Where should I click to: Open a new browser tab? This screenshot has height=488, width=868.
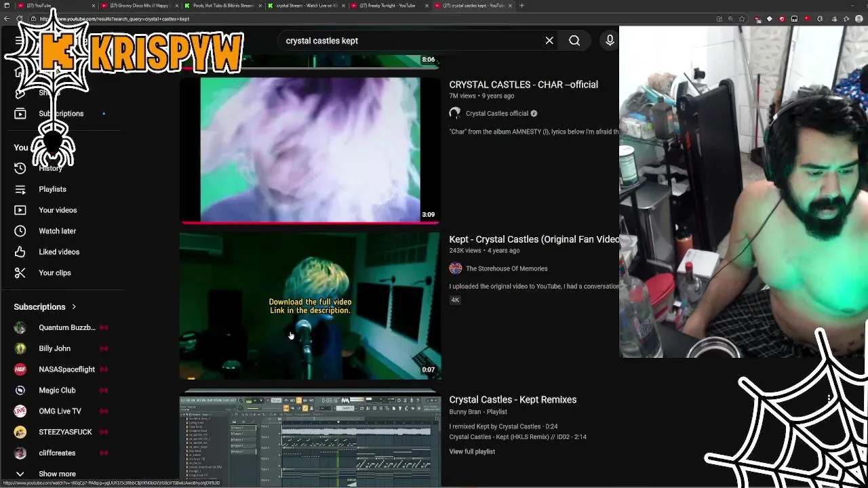point(521,5)
